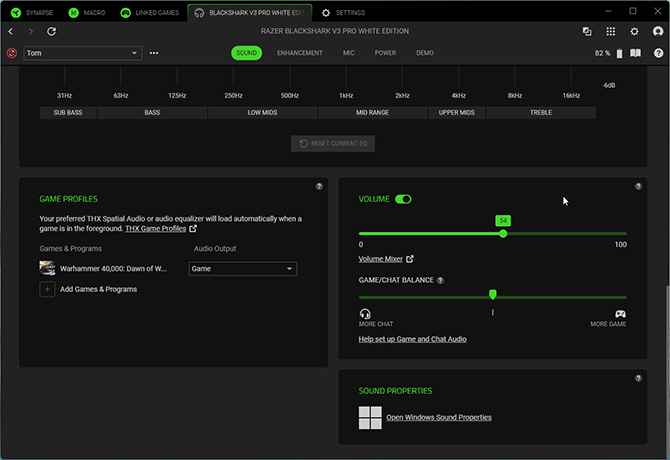Click the More Chat headset icon
Image resolution: width=670 pixels, height=460 pixels.
pos(365,314)
